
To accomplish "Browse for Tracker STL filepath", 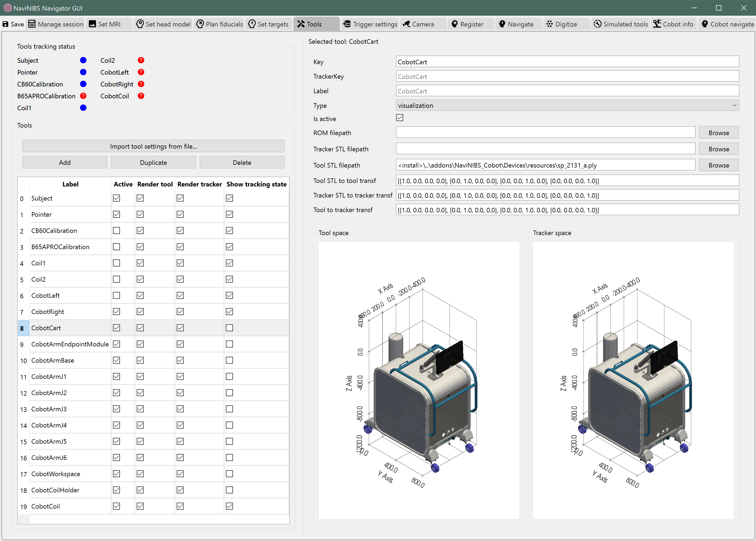I will [719, 149].
